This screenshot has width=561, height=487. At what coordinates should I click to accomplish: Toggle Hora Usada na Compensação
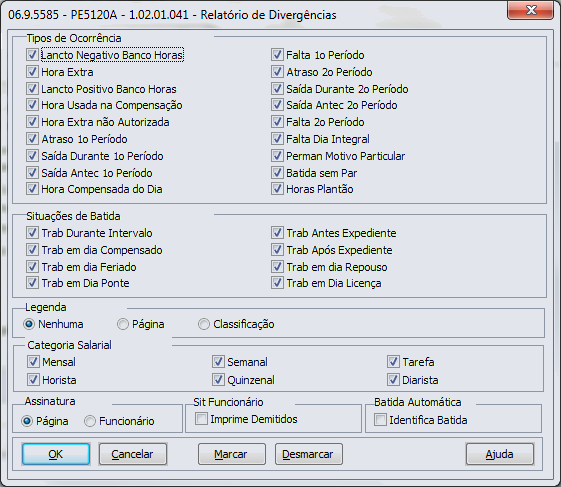tap(32, 105)
